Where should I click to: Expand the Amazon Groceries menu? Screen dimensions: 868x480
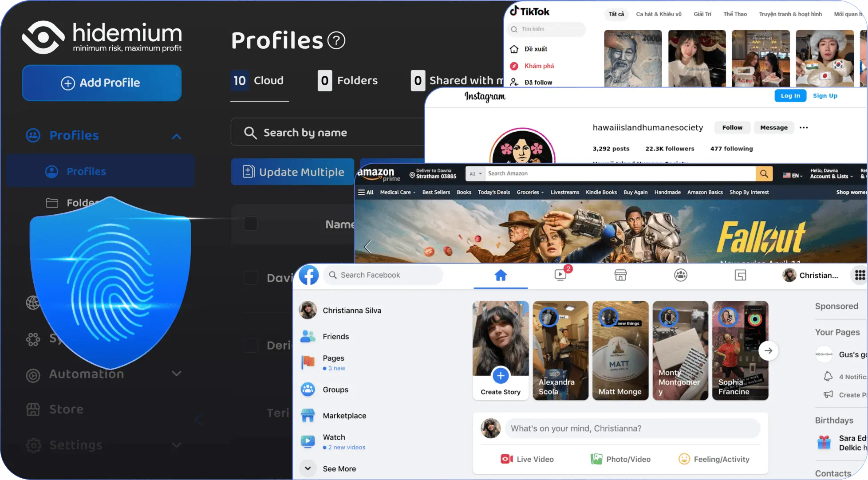coord(530,193)
